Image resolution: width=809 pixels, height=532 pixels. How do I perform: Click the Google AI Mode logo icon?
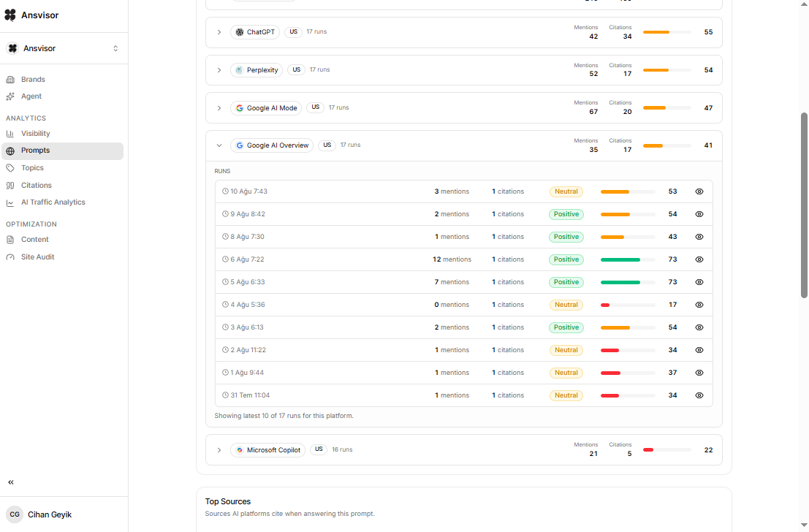click(x=240, y=108)
